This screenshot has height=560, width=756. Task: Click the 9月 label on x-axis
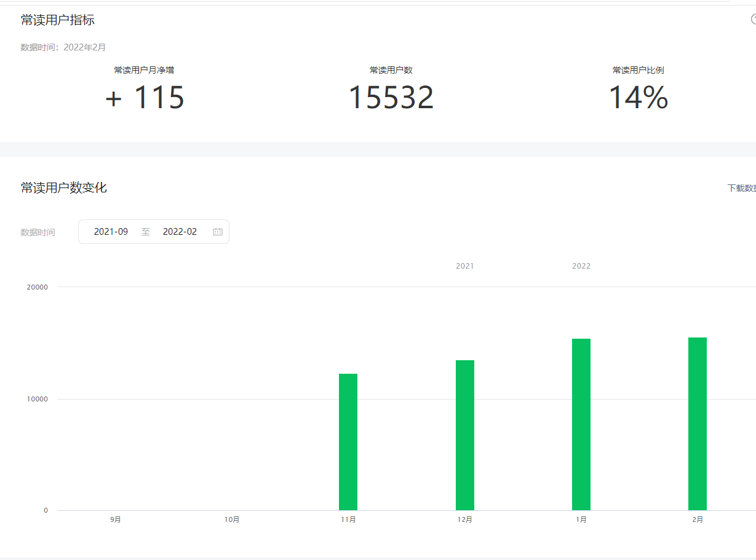(116, 519)
